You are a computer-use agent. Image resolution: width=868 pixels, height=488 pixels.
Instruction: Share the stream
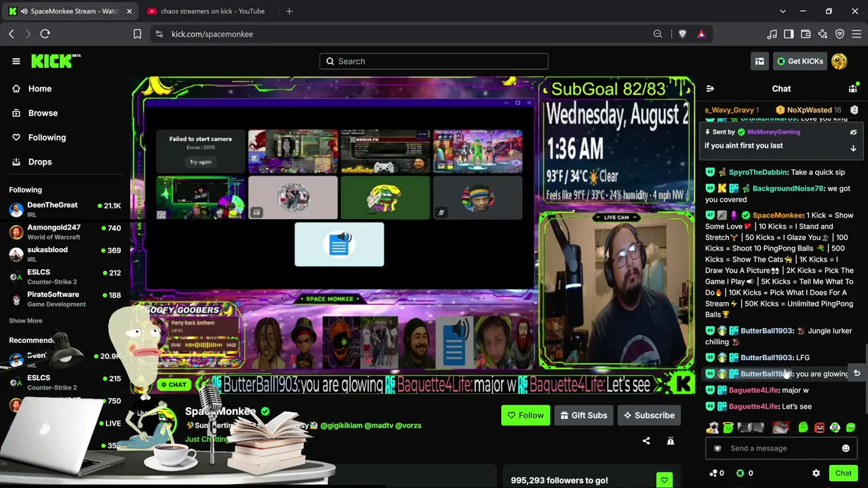[x=646, y=441]
